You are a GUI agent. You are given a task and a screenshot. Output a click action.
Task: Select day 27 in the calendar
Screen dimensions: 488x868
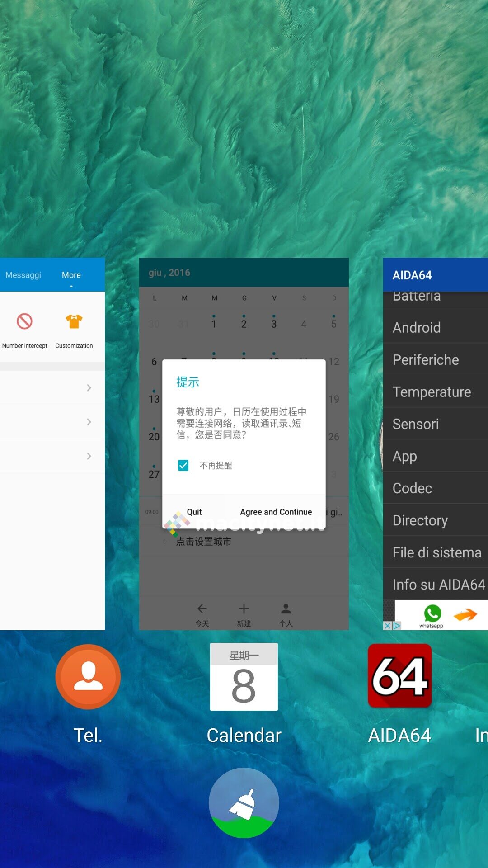[x=154, y=474]
